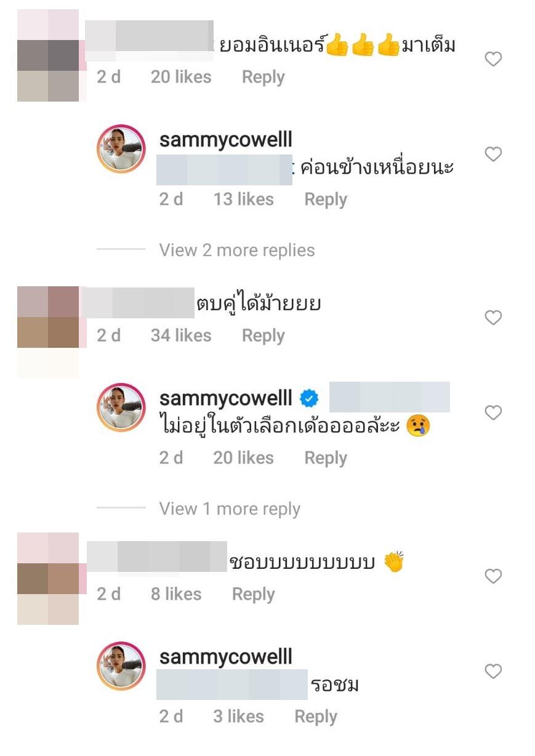Reply to sammycowelll's comment with 3 likes

click(x=316, y=717)
